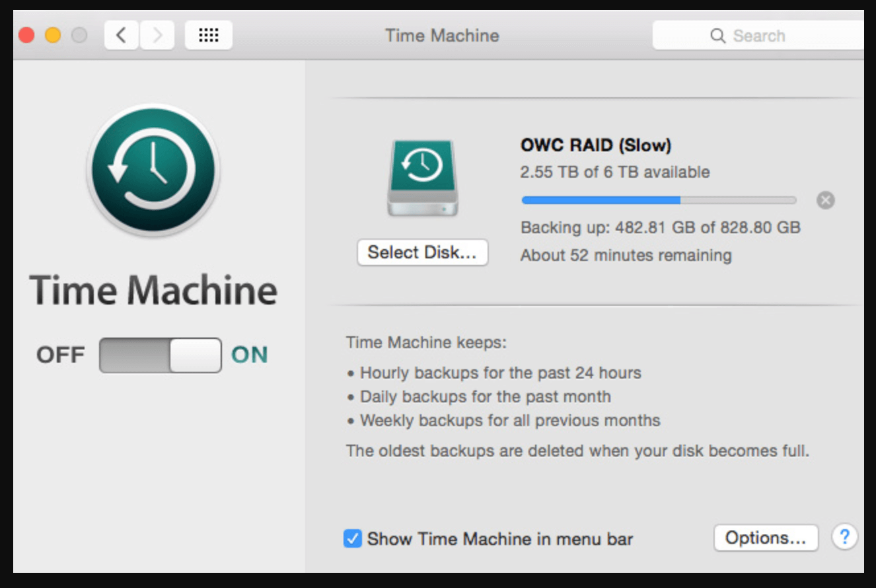The width and height of the screenshot is (876, 588).
Task: Click the magnifier icon in the search field
Action: 719,36
